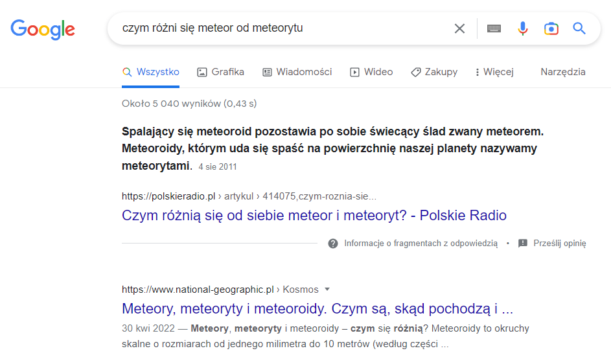Open the Zakupy shopping tab
Image resolution: width=611 pixels, height=364 pixels.
tap(434, 72)
